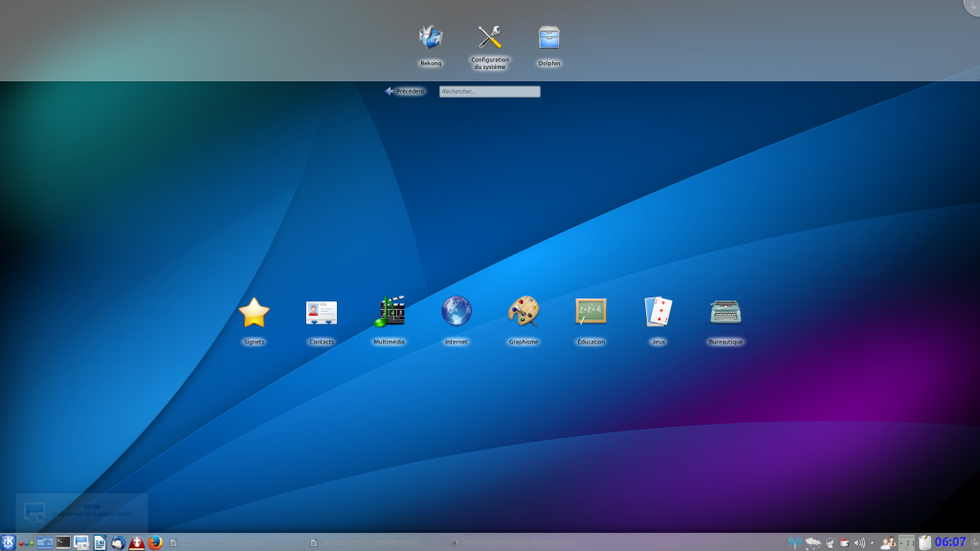Open the KDE application launcher menu

click(8, 542)
